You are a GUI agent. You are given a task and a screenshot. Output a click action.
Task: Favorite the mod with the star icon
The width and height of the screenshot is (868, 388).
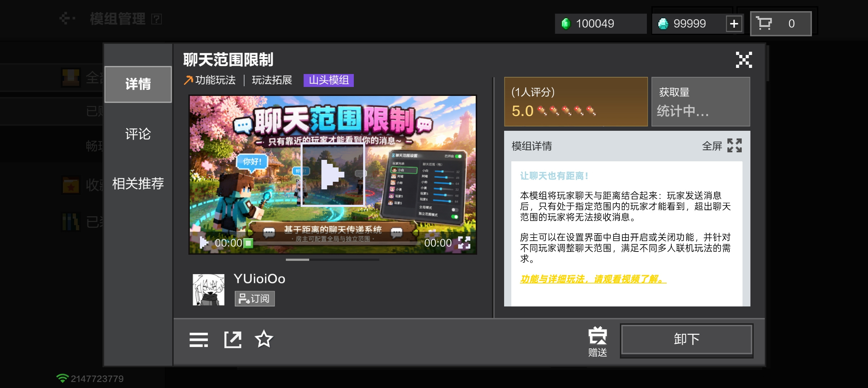click(264, 339)
